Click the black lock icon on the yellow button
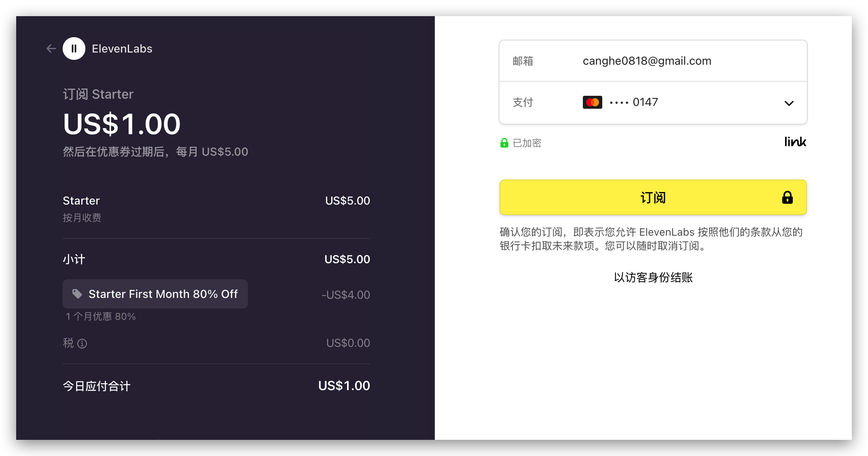Viewport: 868px width, 456px height. pos(787,197)
